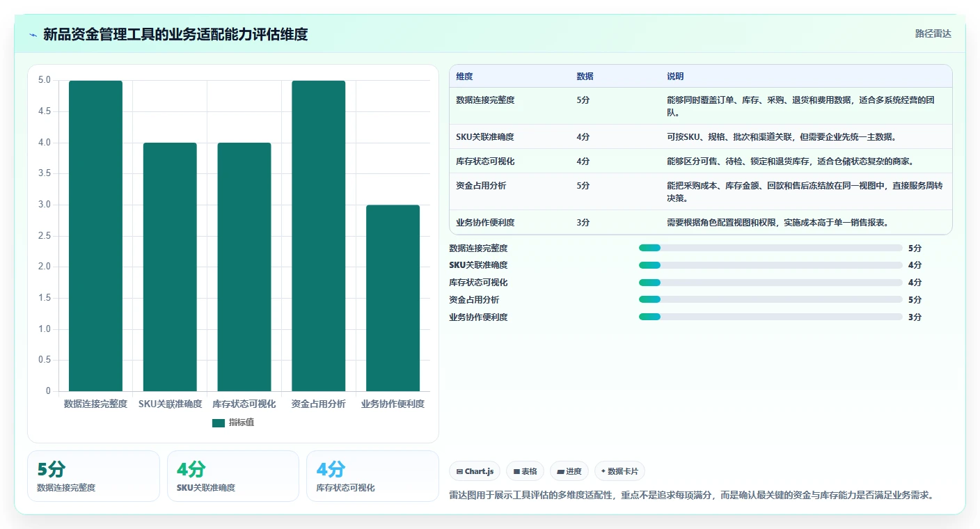Click the 维度 column header in the table

[x=464, y=77]
